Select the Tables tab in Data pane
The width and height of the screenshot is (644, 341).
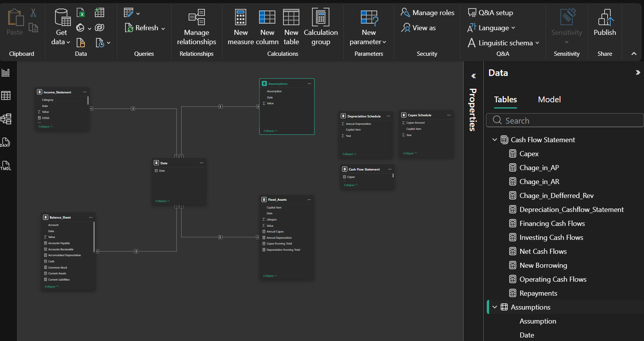505,100
